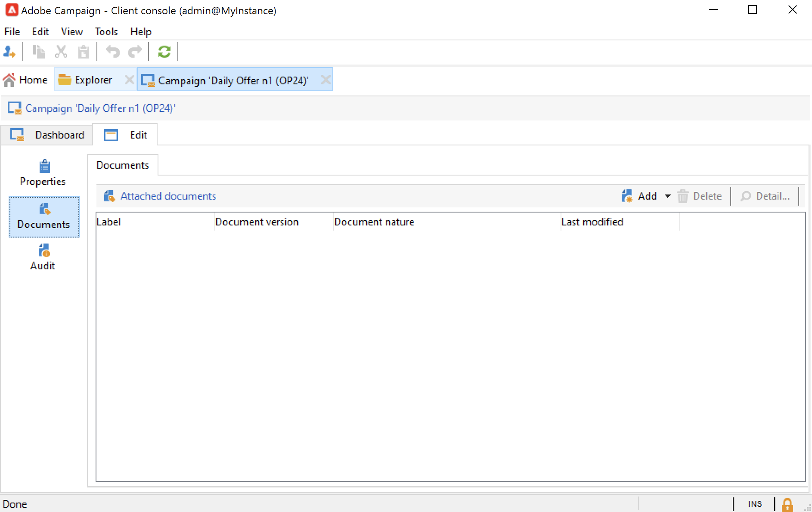Viewport: 812px width, 512px height.
Task: Click the Detail magnifier icon
Action: 745,196
